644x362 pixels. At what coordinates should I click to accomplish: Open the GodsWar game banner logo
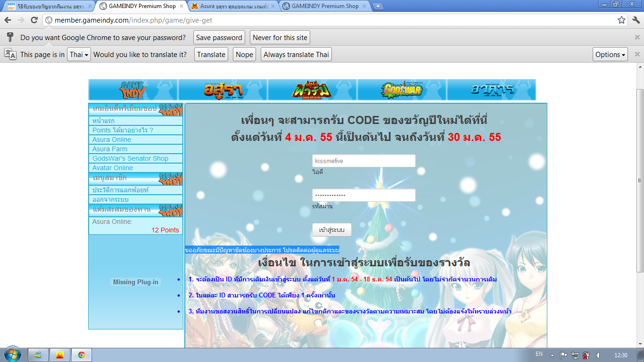(x=402, y=90)
